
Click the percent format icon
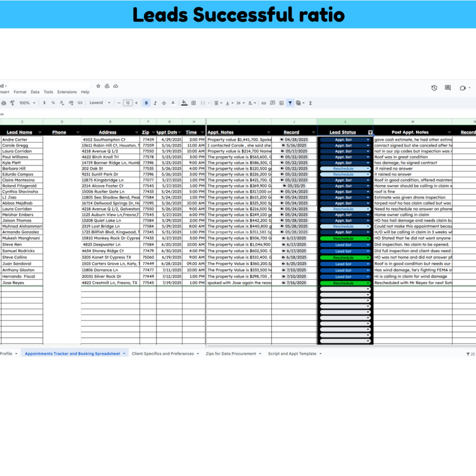(x=53, y=102)
